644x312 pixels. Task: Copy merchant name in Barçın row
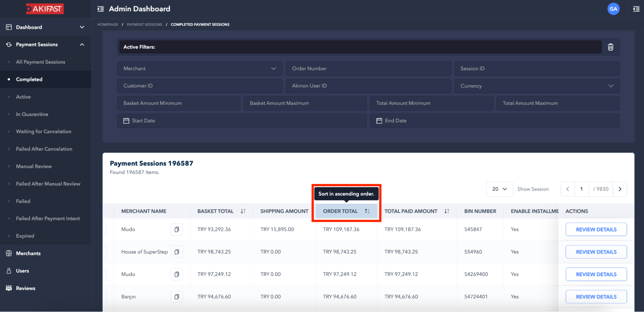177,297
